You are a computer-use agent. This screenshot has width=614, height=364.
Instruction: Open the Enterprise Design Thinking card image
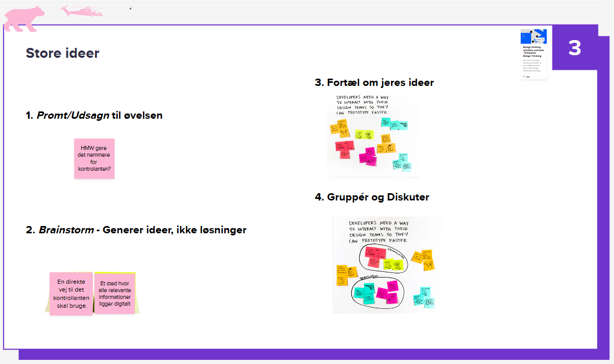(533, 36)
